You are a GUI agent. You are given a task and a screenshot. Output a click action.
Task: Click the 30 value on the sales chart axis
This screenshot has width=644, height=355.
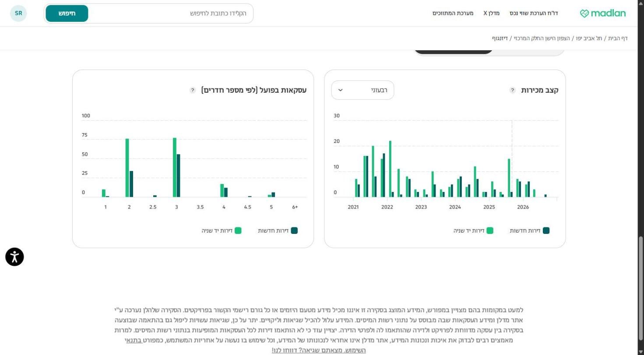coord(337,116)
